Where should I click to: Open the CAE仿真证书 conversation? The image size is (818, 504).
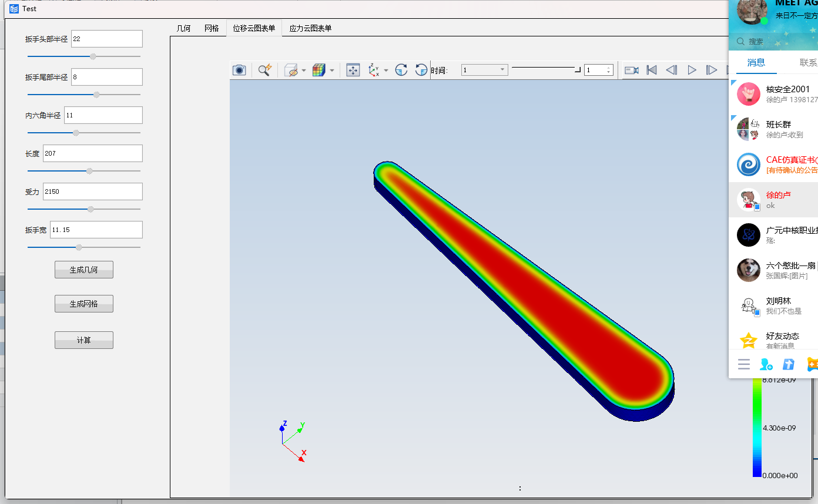[x=773, y=164]
